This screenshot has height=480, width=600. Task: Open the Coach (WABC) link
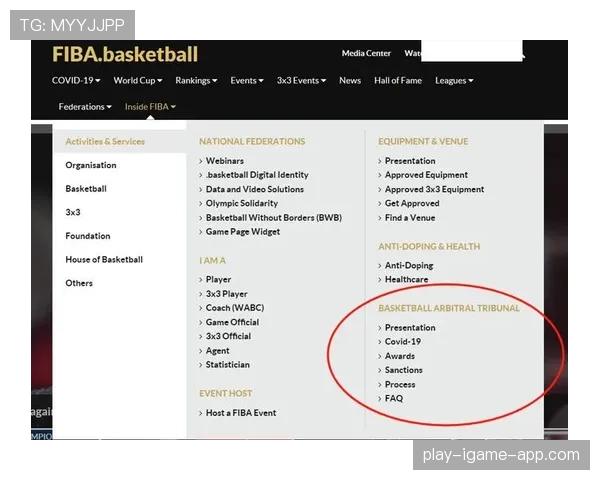pos(235,308)
